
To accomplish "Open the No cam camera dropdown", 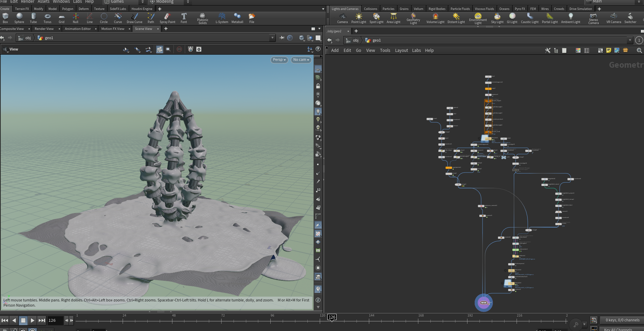I will pyautogui.click(x=301, y=60).
